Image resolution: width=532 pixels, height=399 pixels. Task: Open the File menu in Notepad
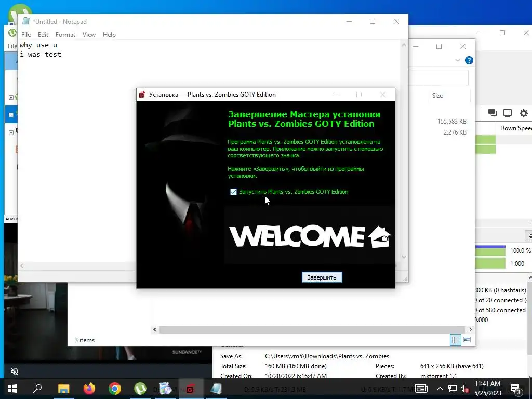(26, 35)
